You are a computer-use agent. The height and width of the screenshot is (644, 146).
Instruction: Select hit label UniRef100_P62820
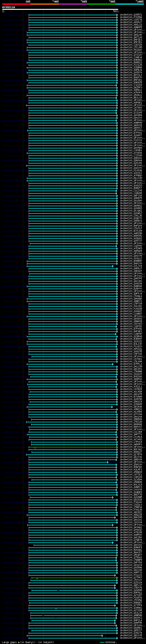(x=131, y=50)
